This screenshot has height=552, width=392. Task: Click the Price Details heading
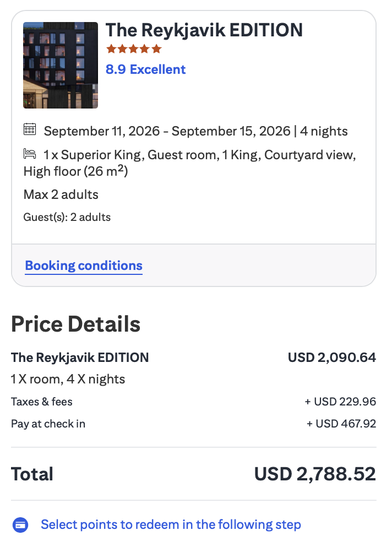point(75,324)
